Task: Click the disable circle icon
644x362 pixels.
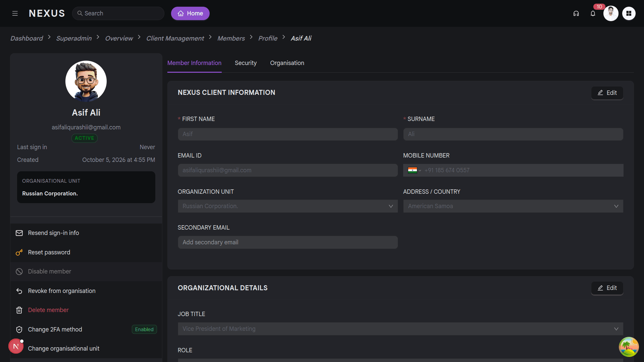Action: click(x=19, y=271)
